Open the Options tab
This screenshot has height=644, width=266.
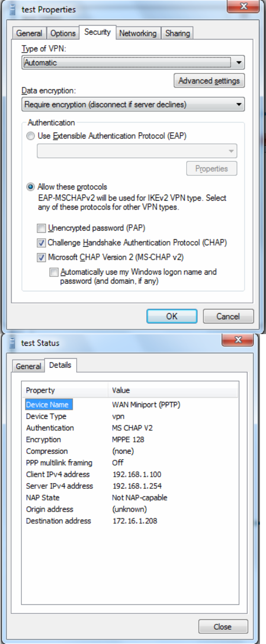click(63, 33)
